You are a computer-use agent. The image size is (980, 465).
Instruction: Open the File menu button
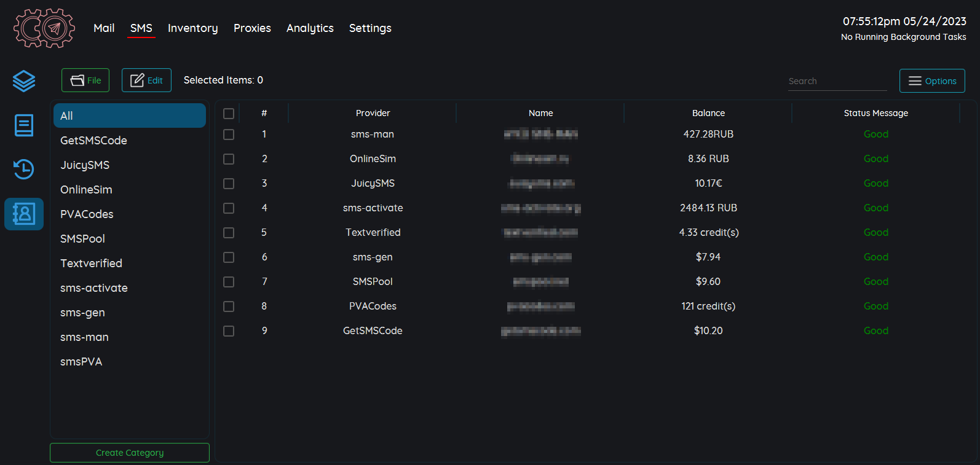tap(85, 80)
